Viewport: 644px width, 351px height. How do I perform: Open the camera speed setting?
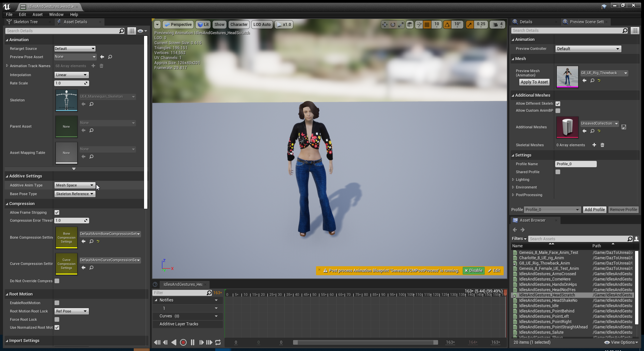coord(498,25)
